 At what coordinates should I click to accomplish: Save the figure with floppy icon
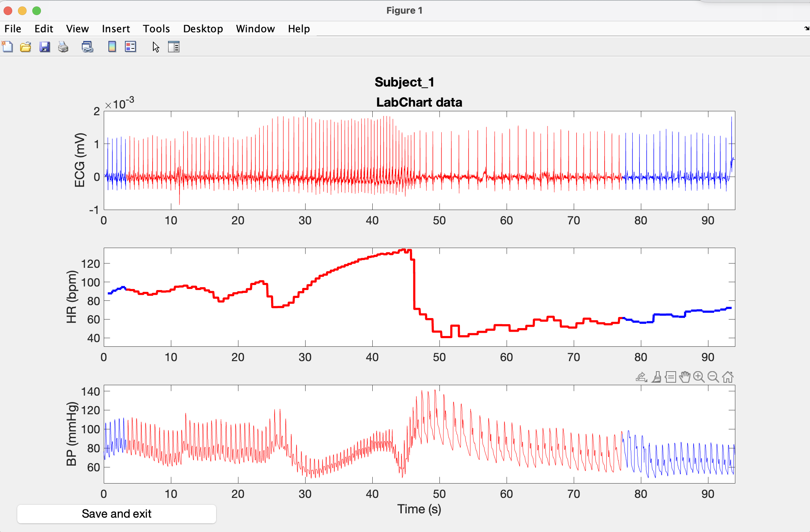point(45,47)
